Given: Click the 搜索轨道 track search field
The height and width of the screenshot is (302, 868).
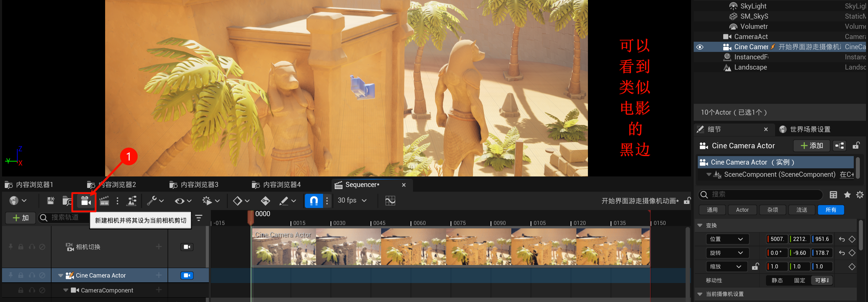Looking at the screenshot, I should [x=68, y=218].
